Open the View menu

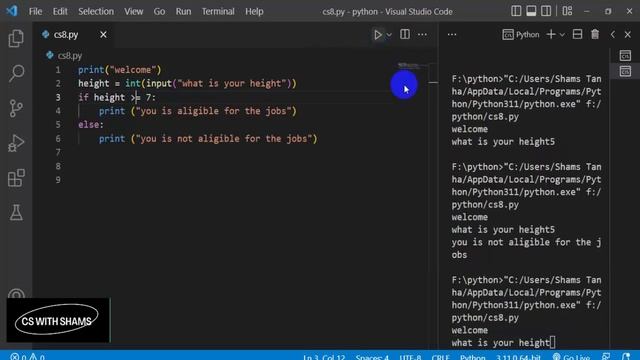[133, 11]
